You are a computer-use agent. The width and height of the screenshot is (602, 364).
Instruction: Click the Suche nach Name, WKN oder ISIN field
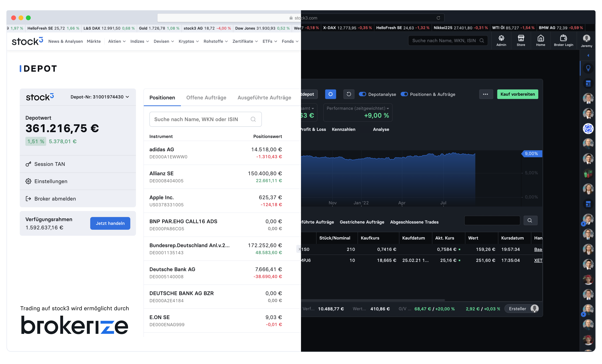click(x=205, y=119)
